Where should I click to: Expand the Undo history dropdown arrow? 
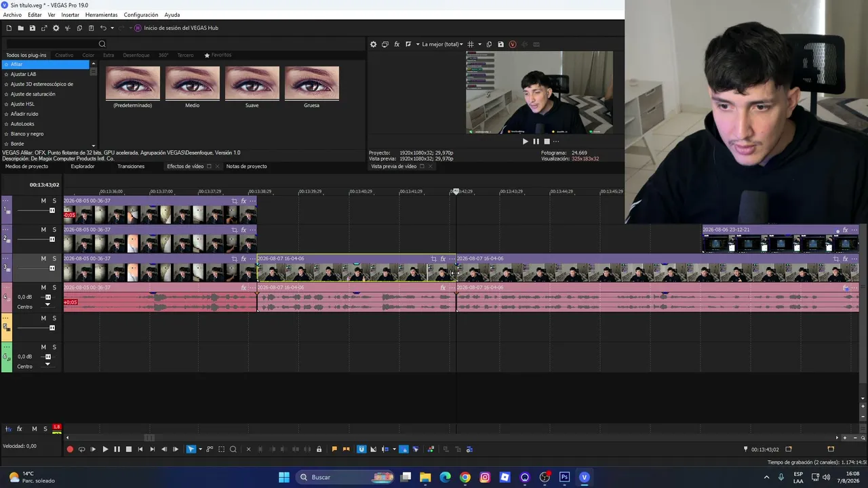[x=112, y=28]
